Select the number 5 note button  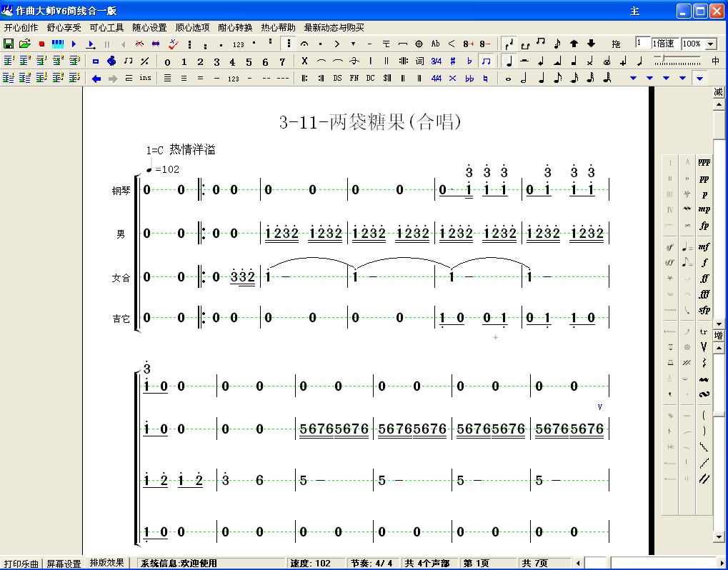point(249,61)
